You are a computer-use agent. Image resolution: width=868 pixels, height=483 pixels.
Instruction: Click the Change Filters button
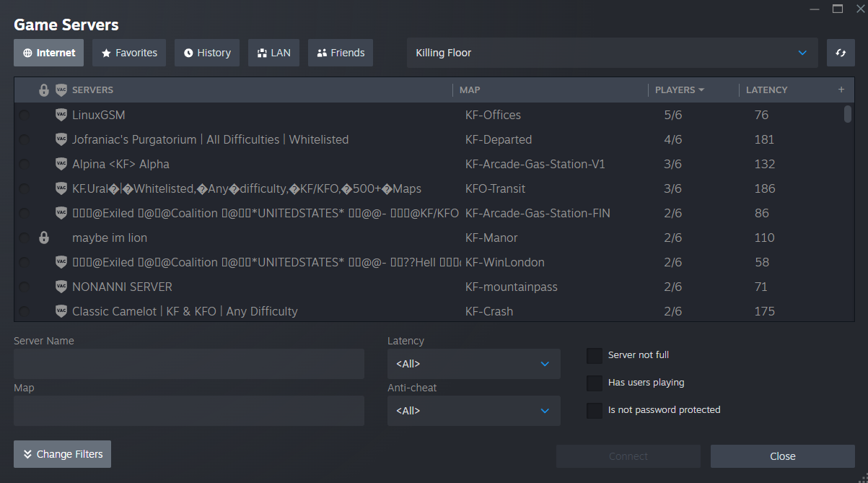coord(62,454)
